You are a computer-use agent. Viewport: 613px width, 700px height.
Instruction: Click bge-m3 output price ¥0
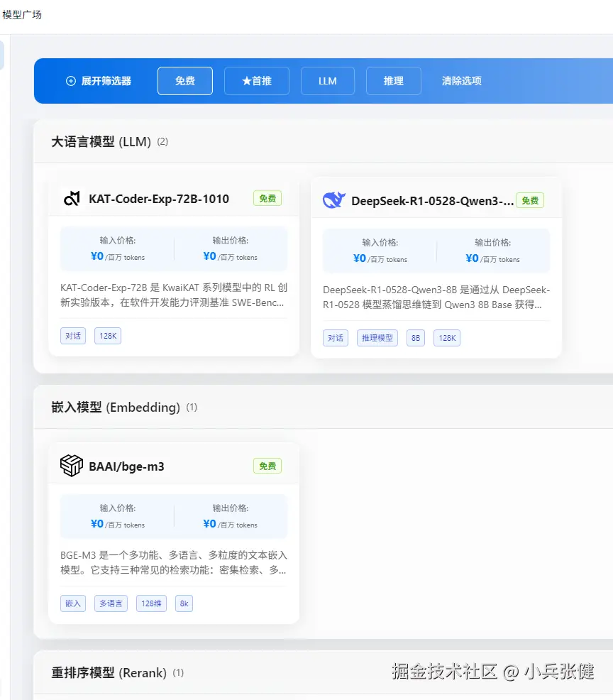(x=210, y=524)
